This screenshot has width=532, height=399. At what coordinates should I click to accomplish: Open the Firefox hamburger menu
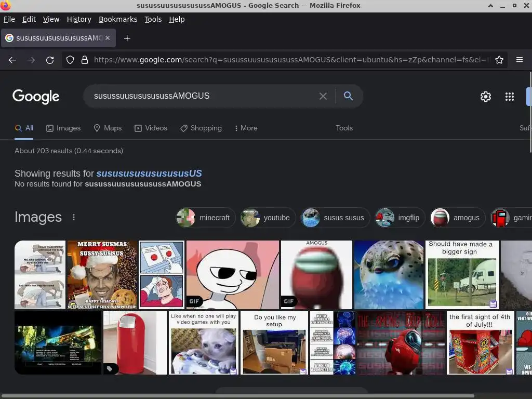(x=520, y=60)
